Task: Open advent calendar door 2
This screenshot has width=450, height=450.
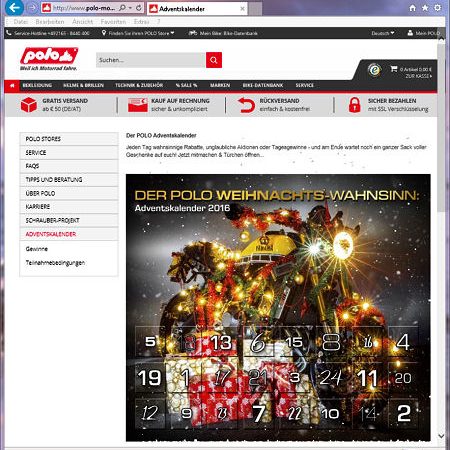Action: coord(403,413)
